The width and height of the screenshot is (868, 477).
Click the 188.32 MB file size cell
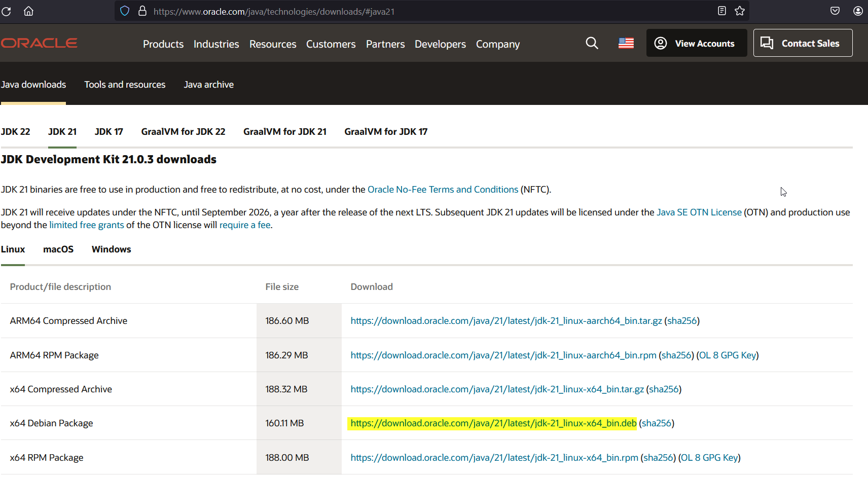(299, 389)
